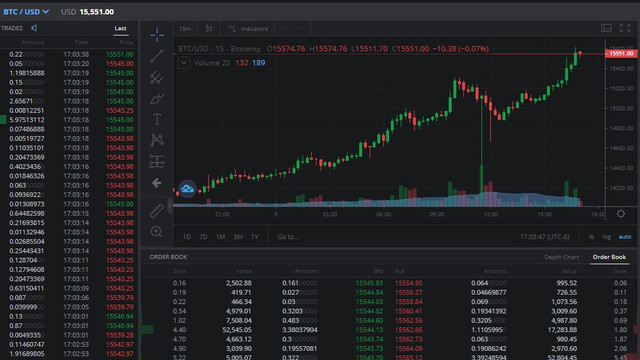Toggle auto scale on chart
This screenshot has width=640, height=360.
click(x=624, y=237)
